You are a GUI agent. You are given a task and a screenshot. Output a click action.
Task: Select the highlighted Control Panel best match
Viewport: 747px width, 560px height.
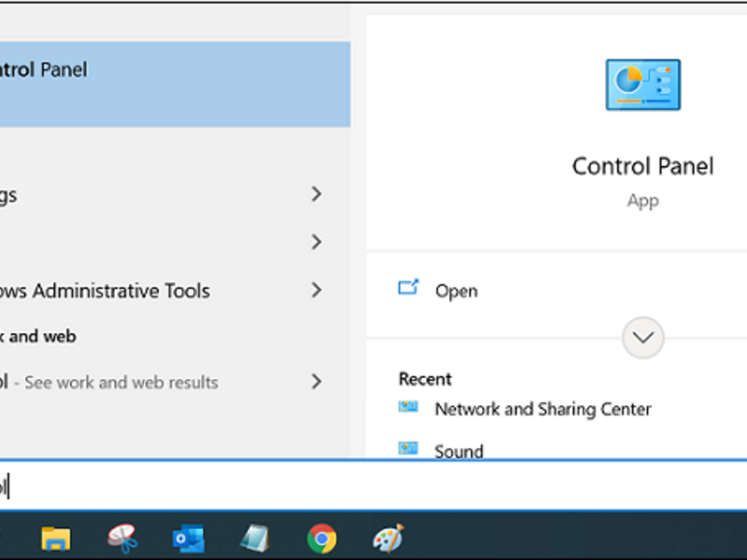176,84
